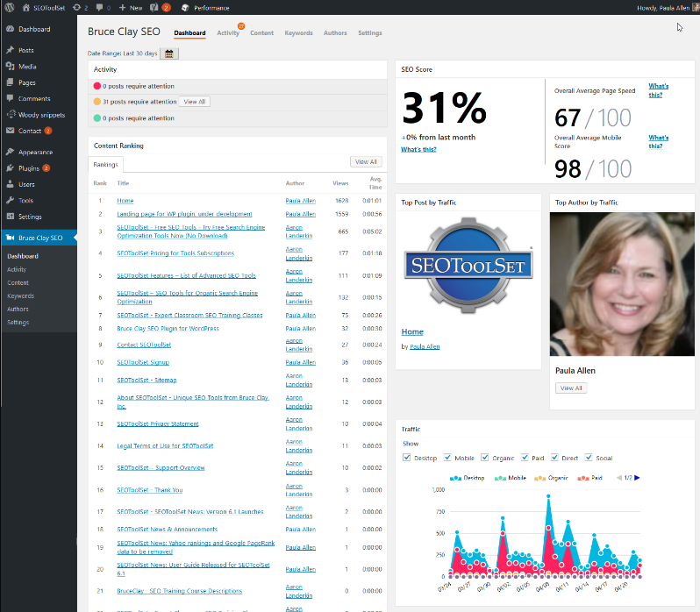Switch to the Keywords tab

coord(298,33)
